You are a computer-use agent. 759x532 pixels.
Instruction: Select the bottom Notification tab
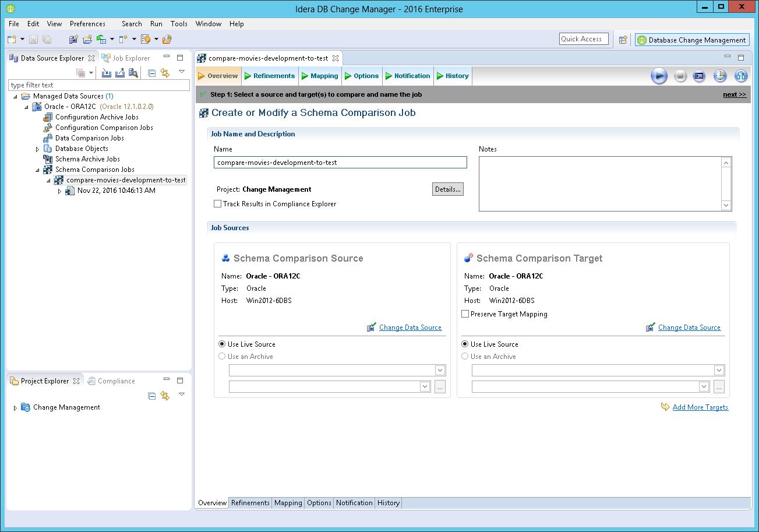354,503
